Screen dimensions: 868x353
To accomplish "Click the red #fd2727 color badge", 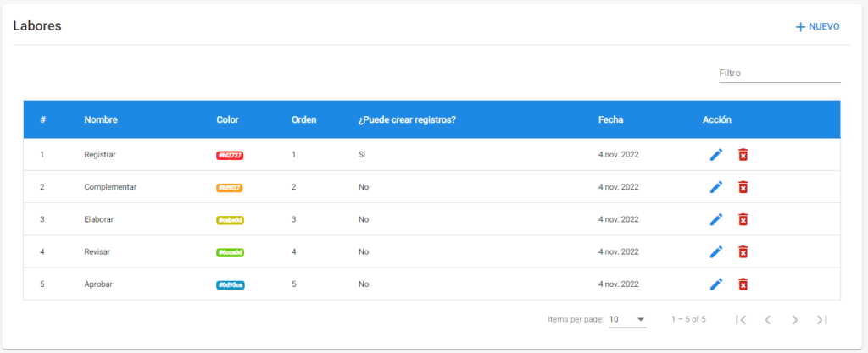I will click(x=230, y=156).
